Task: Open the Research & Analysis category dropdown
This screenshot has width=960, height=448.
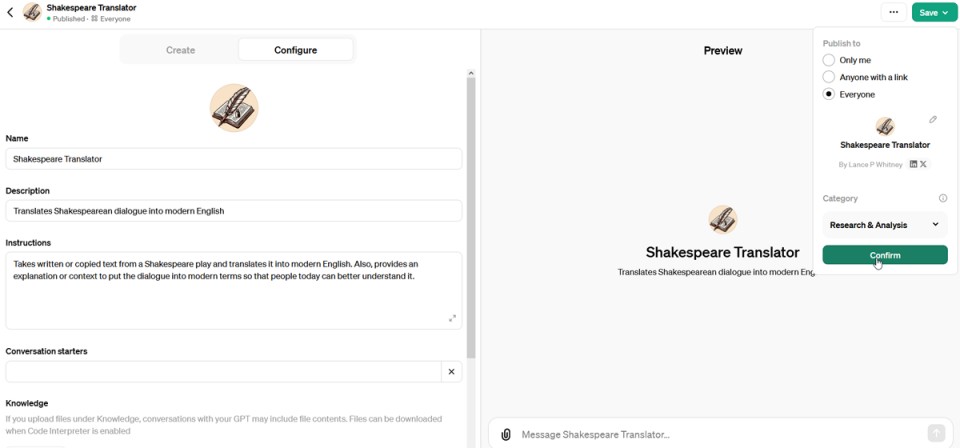Action: [884, 225]
